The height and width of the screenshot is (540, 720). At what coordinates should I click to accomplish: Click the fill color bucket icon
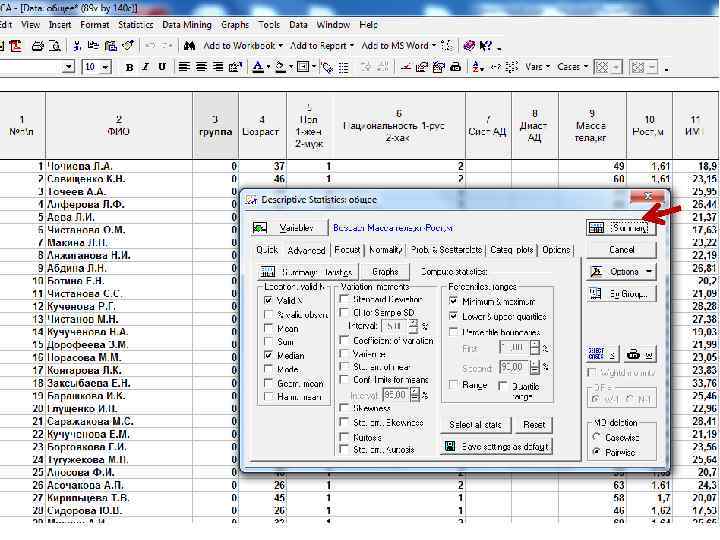280,68
